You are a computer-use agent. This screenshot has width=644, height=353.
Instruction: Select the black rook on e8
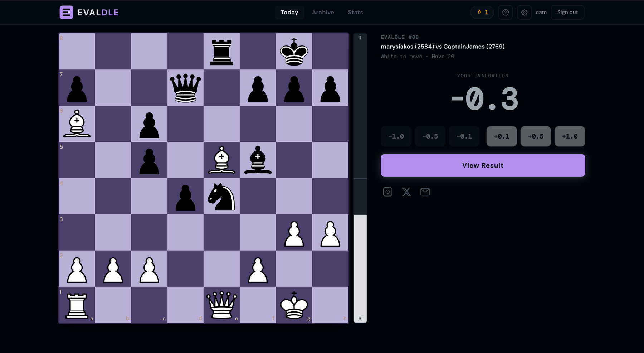pos(222,52)
